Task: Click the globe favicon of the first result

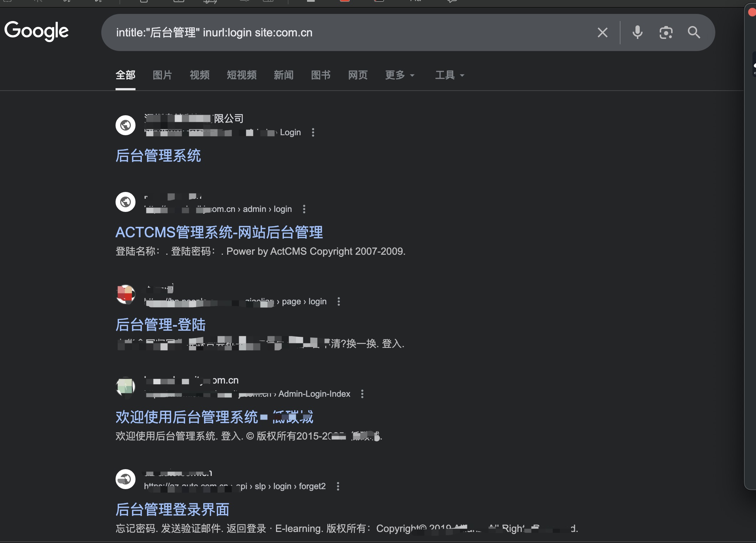Action: (126, 125)
